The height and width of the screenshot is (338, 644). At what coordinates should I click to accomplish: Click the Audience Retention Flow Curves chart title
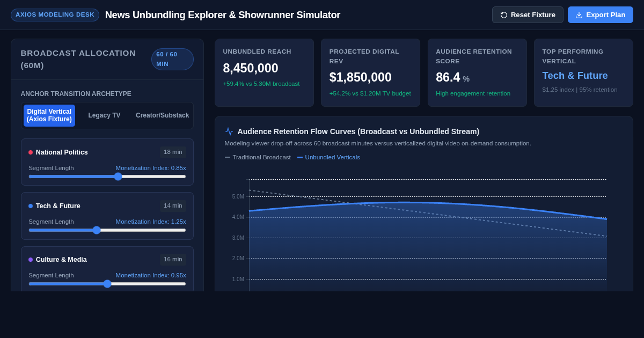pyautogui.click(x=358, y=131)
